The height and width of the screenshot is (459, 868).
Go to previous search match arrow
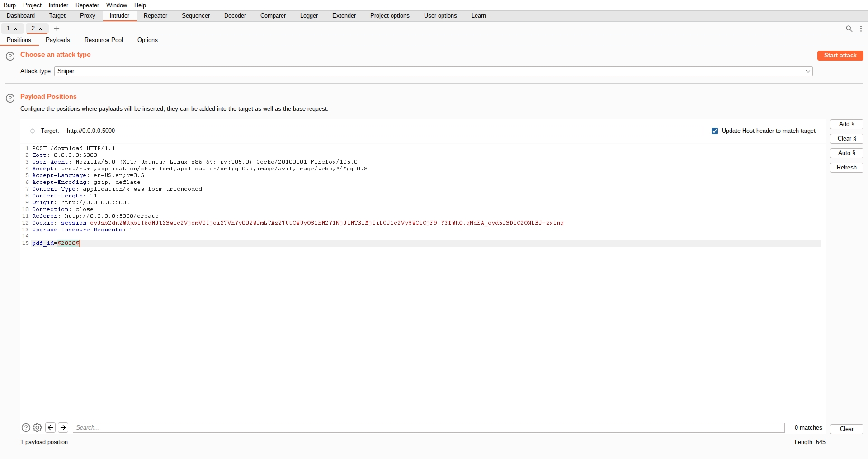[51, 427]
